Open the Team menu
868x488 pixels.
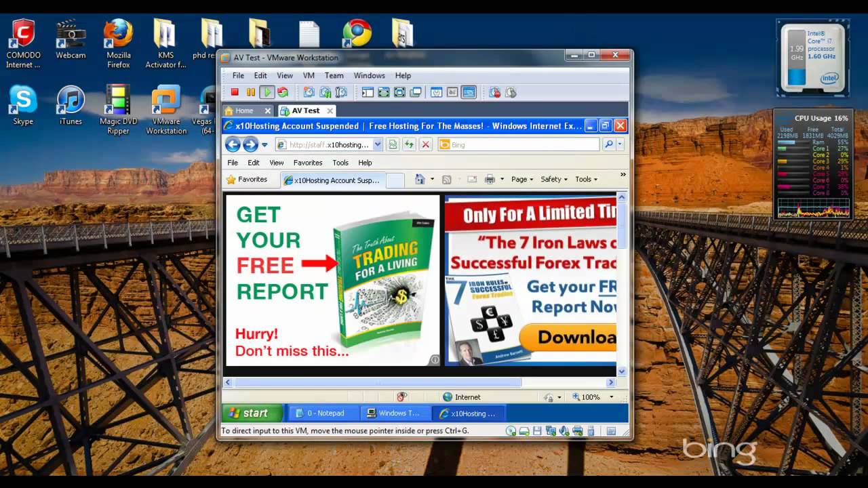pyautogui.click(x=334, y=75)
